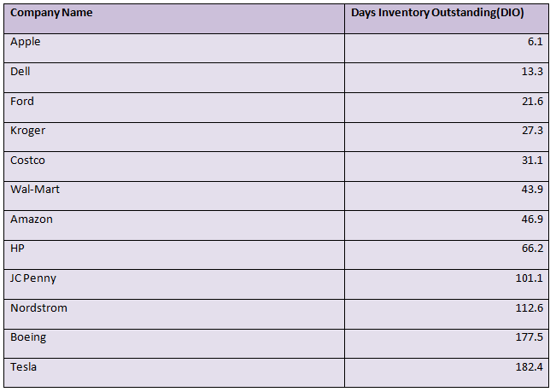This screenshot has width=556, height=392.
Task: Click the Boeing company name
Action: pyautogui.click(x=28, y=337)
